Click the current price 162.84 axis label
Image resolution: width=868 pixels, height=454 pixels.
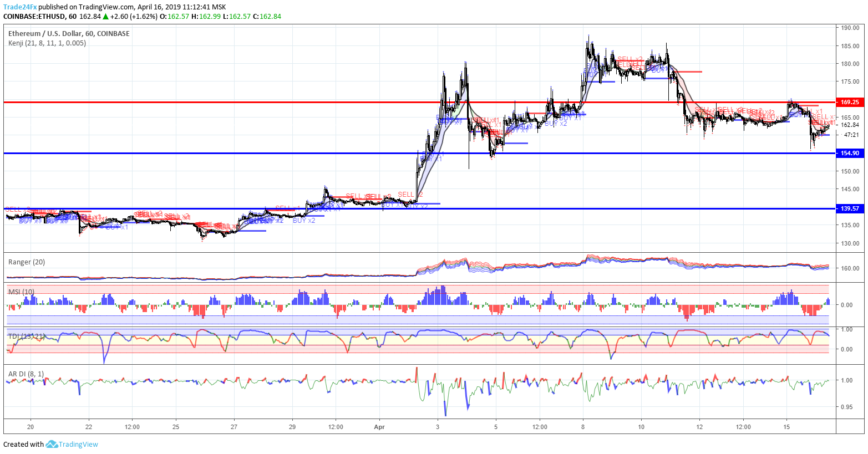pyautogui.click(x=850, y=125)
